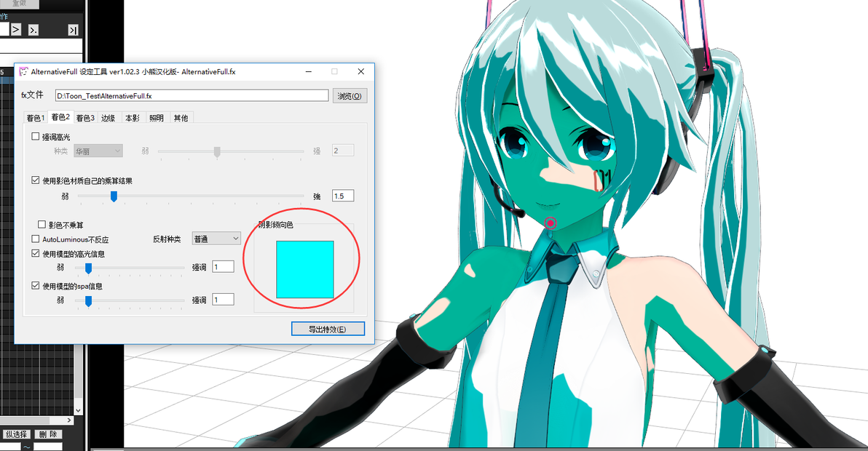Open the 种类 华丽 dropdown
868x451 pixels.
98,151
